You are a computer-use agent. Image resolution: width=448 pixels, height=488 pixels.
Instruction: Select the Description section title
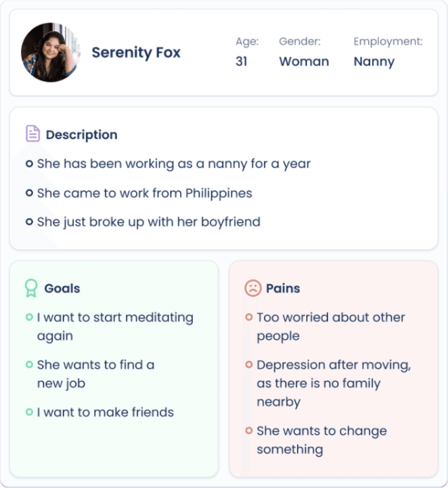[x=82, y=135]
